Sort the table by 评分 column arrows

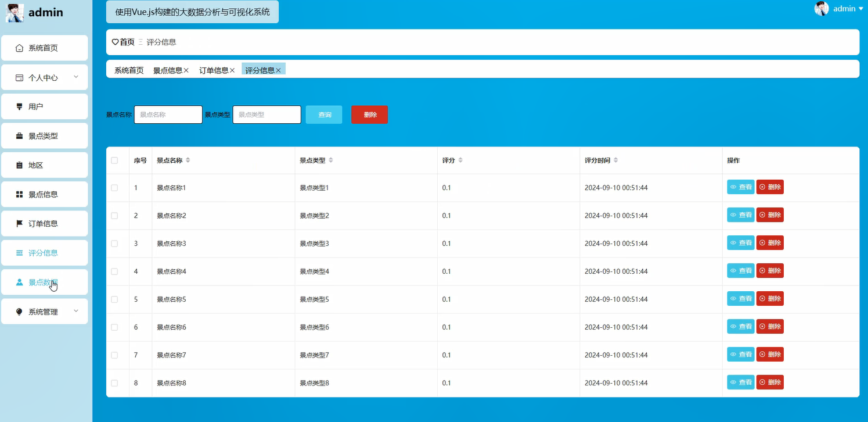click(460, 160)
